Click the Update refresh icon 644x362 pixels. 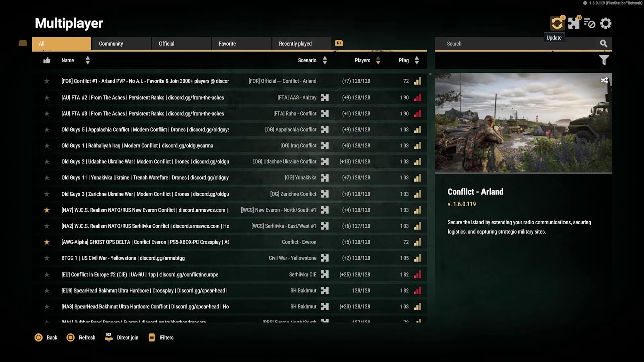[556, 23]
